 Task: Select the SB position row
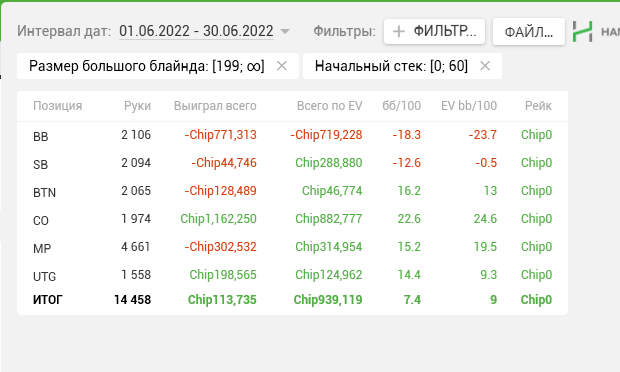click(x=292, y=163)
